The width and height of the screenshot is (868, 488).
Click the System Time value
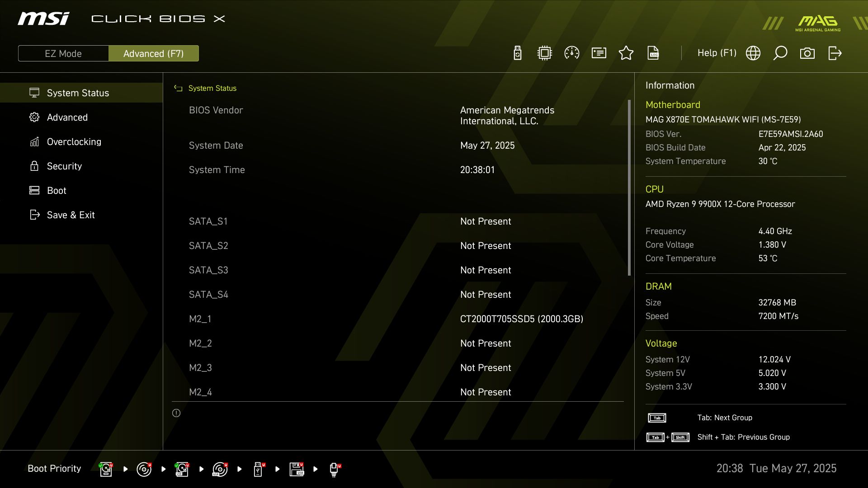[477, 170]
